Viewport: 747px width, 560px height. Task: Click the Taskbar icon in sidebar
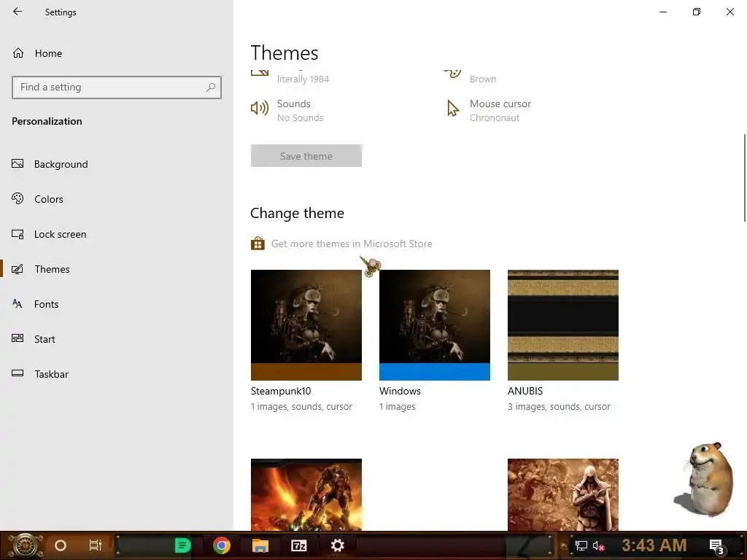click(x=18, y=373)
